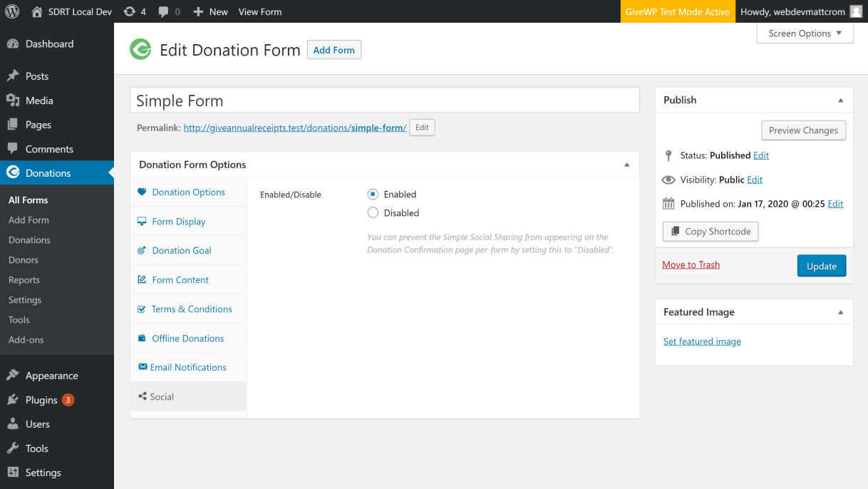Click the Media icon in sidebar
Image resolution: width=868 pixels, height=489 pixels.
click(x=13, y=100)
